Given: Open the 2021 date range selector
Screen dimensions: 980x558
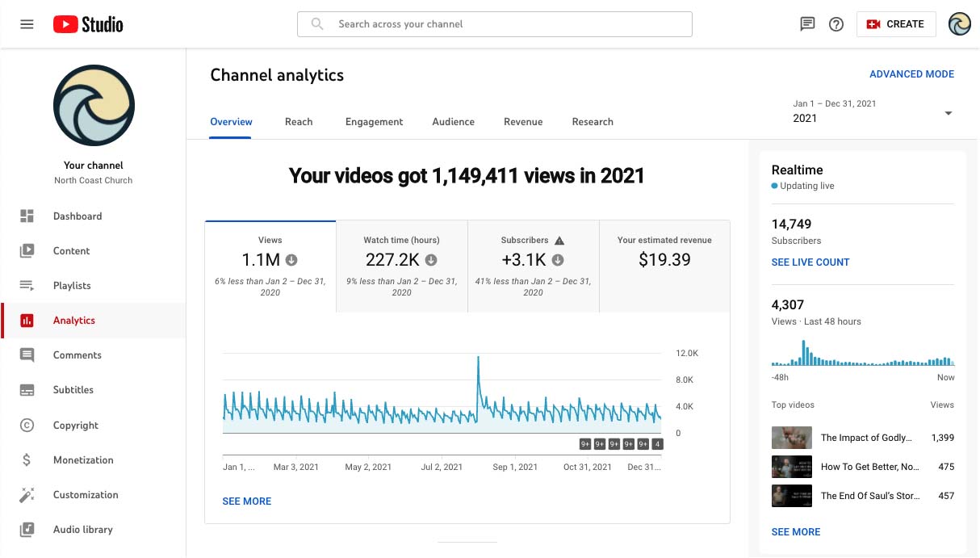Looking at the screenshot, I should coord(873,111).
